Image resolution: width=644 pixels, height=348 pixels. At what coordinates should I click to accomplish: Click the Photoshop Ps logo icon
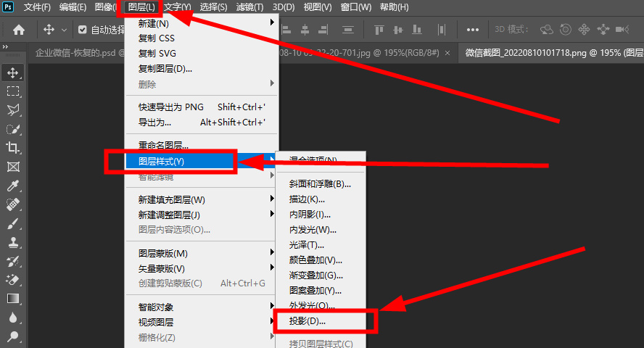click(8, 7)
